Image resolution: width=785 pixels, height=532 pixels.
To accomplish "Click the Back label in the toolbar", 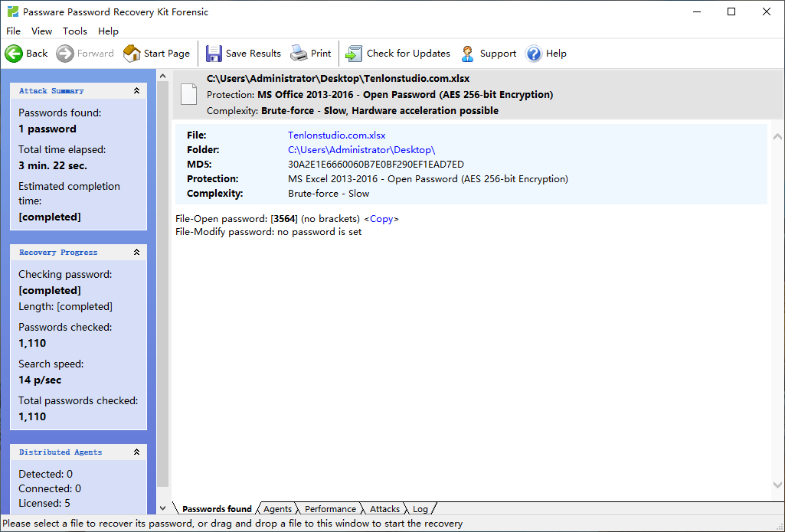I will tap(37, 54).
